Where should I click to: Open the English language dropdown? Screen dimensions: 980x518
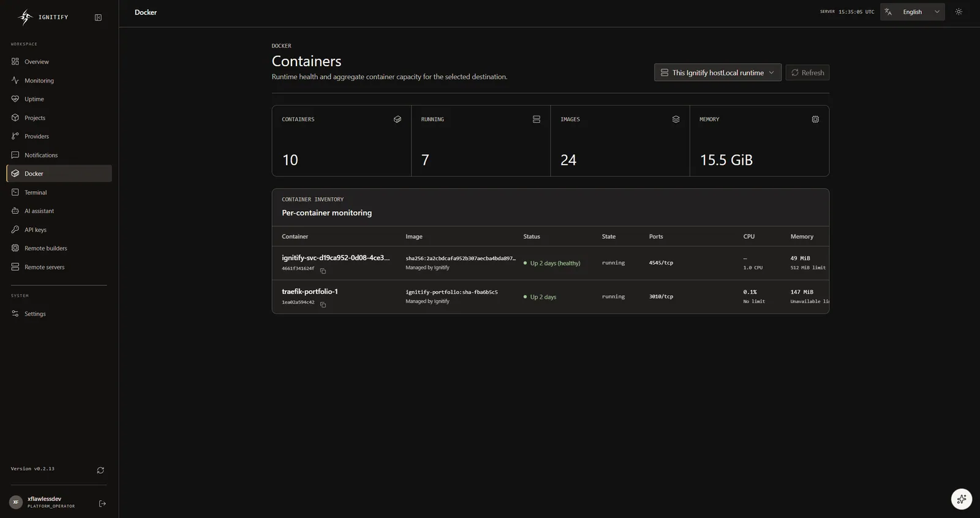click(913, 12)
